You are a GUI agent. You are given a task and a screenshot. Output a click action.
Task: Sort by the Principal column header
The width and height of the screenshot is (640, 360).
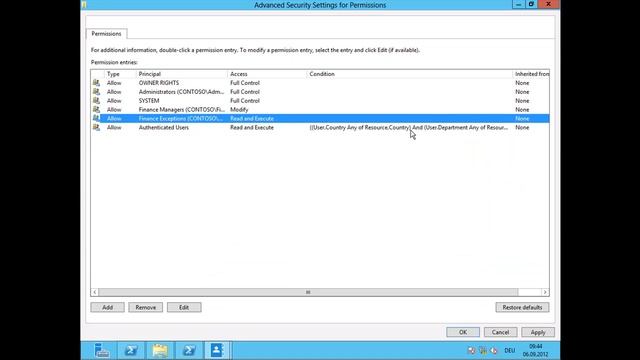[182, 74]
